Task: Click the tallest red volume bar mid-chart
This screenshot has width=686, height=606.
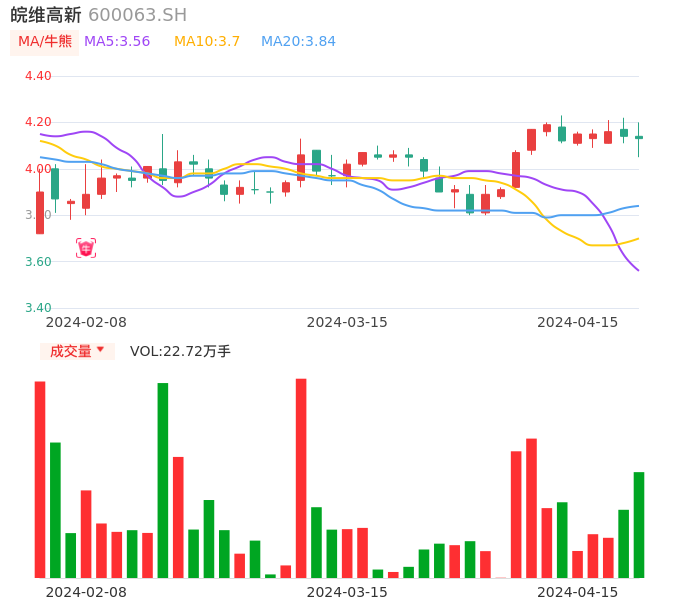Action: (x=301, y=478)
